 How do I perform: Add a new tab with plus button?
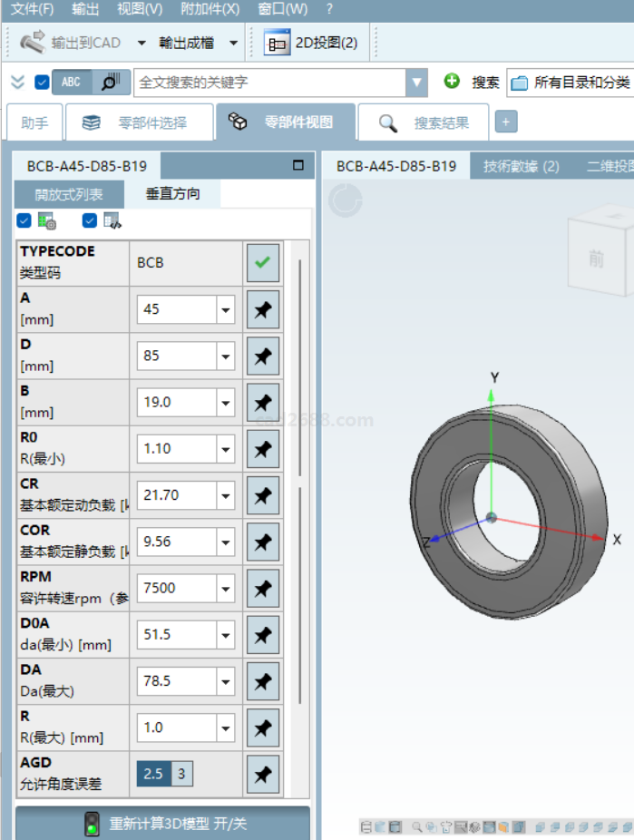coord(506,122)
